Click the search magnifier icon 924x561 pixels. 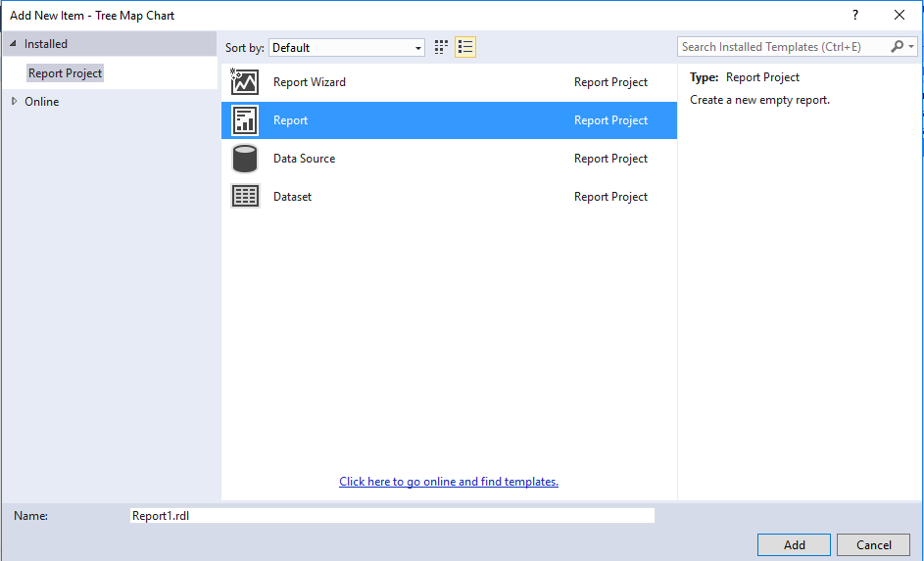897,46
